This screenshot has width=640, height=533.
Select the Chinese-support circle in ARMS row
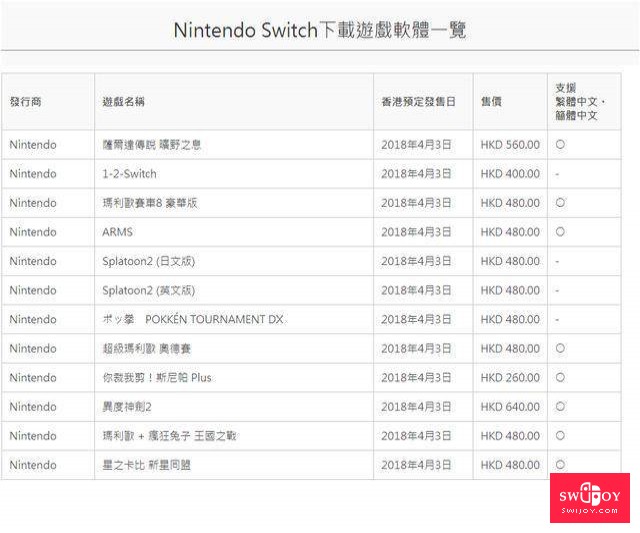tap(560, 232)
